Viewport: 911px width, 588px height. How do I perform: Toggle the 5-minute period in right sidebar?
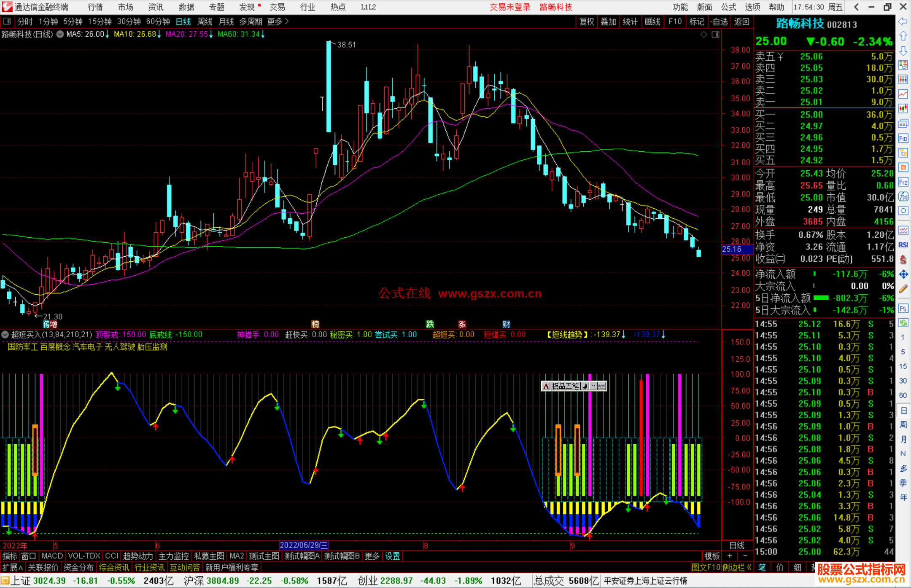[x=903, y=352]
